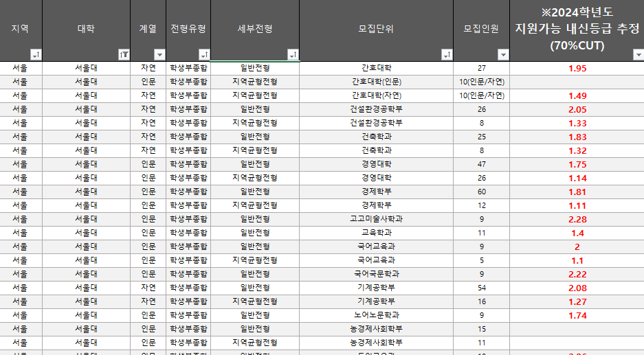This screenshot has height=355, width=644.
Task: Select the 대학 header cell
Action: pyautogui.click(x=86, y=30)
